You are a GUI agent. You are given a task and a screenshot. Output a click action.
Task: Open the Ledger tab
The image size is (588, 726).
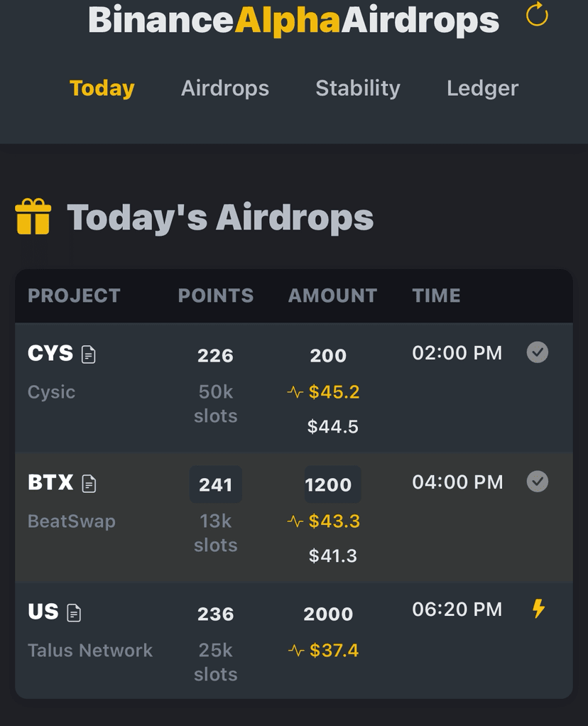(482, 88)
